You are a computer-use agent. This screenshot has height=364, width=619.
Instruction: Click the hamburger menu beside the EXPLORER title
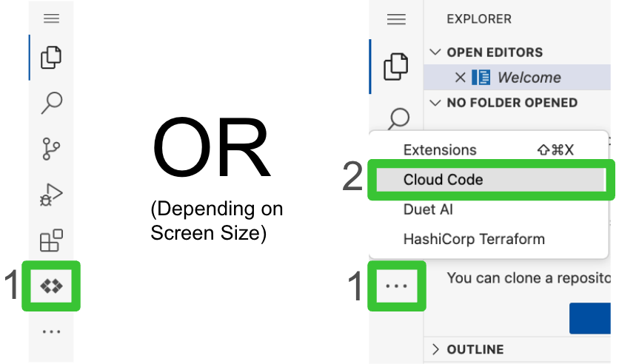397,19
